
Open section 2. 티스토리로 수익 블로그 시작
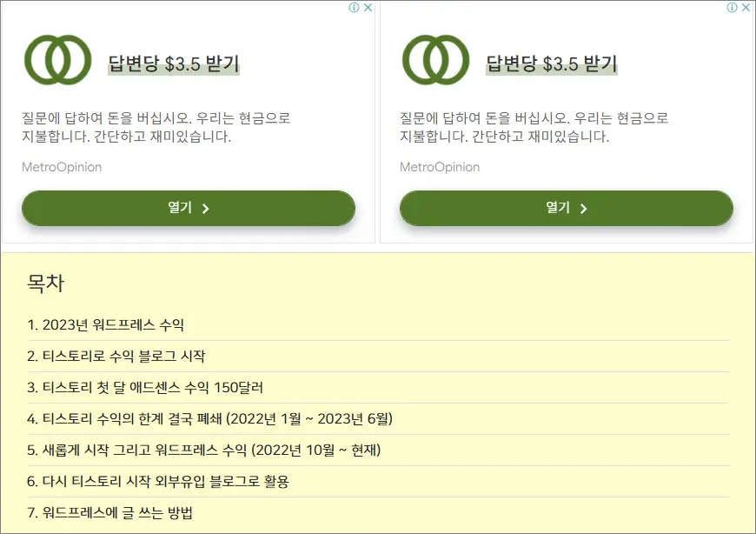(116, 357)
